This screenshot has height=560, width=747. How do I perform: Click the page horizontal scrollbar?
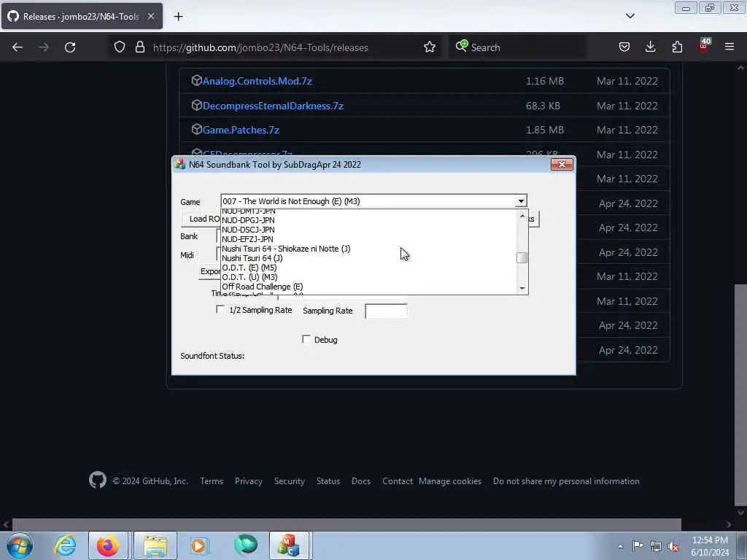pos(347,524)
